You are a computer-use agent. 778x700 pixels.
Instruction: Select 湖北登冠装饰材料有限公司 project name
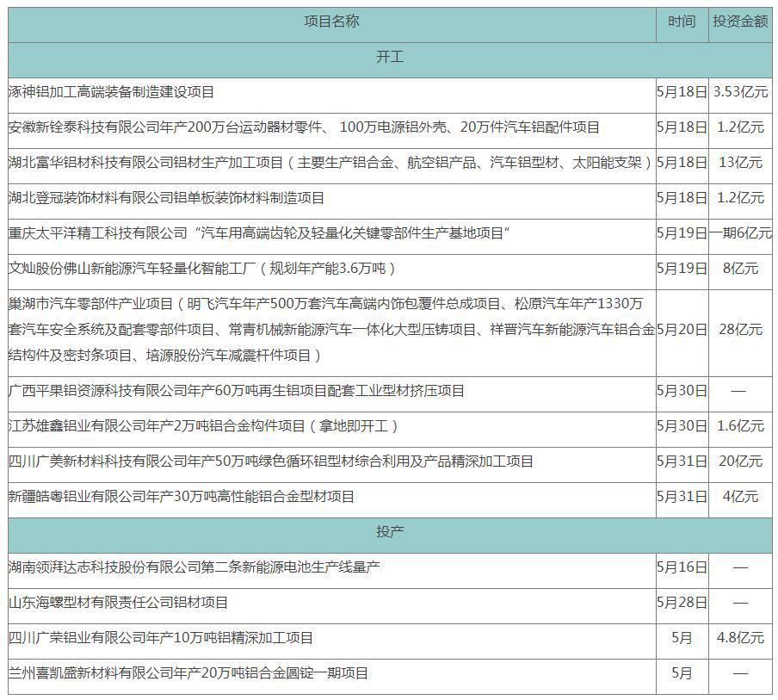click(166, 198)
